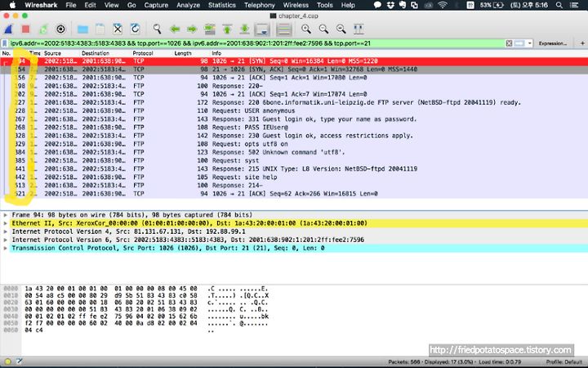Find a packet magnifier icon

coord(157,29)
